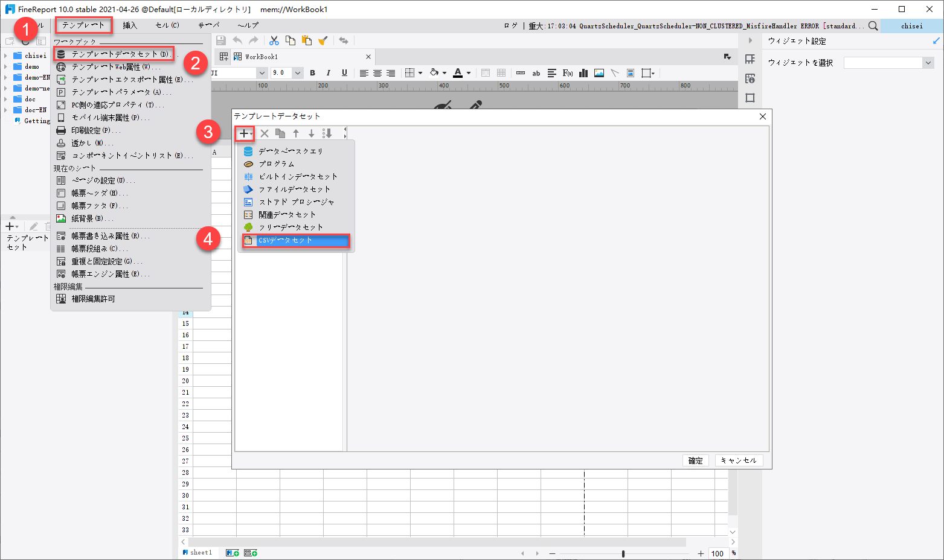Click the highlighted plus icon to add a dataset
Image resolution: width=944 pixels, height=560 pixels.
point(245,133)
